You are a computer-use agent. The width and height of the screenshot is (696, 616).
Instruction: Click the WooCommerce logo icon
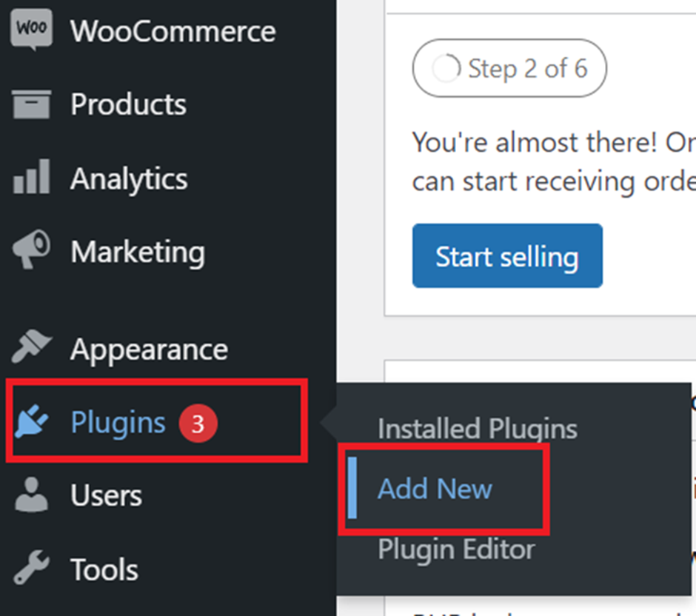[31, 30]
